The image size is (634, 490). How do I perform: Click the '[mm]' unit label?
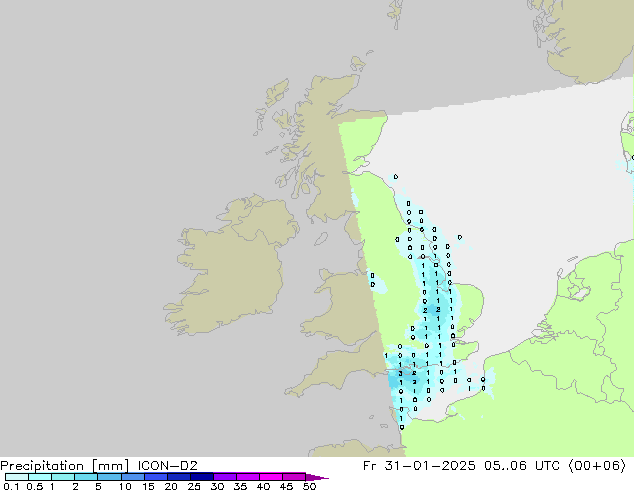(110, 466)
